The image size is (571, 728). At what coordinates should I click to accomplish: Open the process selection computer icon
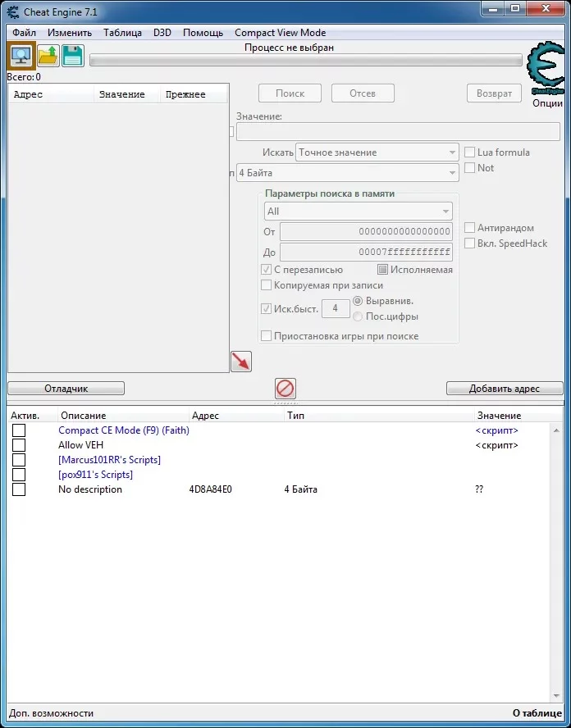point(21,56)
